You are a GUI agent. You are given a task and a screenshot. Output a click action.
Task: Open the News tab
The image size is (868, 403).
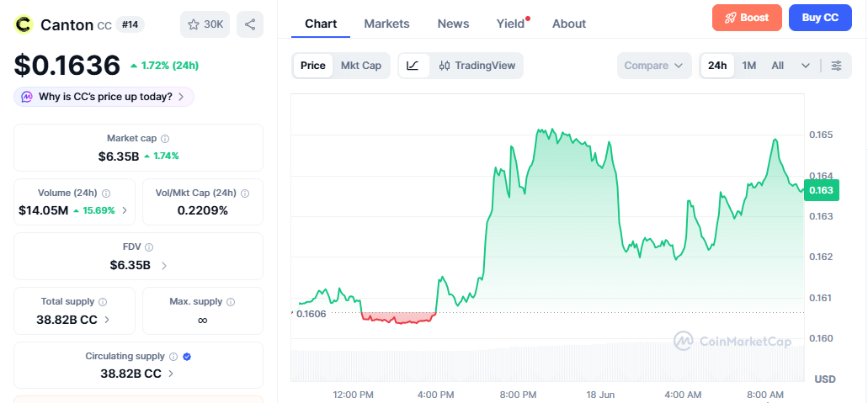tap(454, 24)
